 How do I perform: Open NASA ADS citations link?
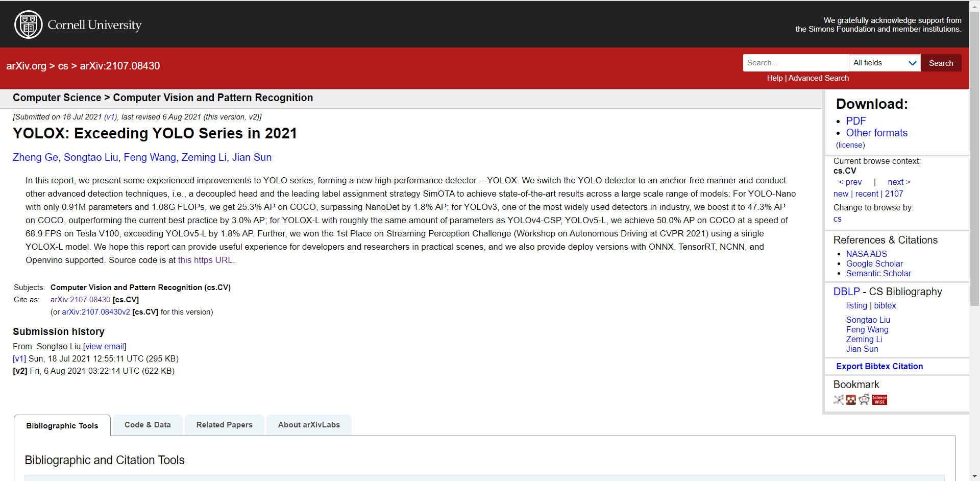[867, 254]
